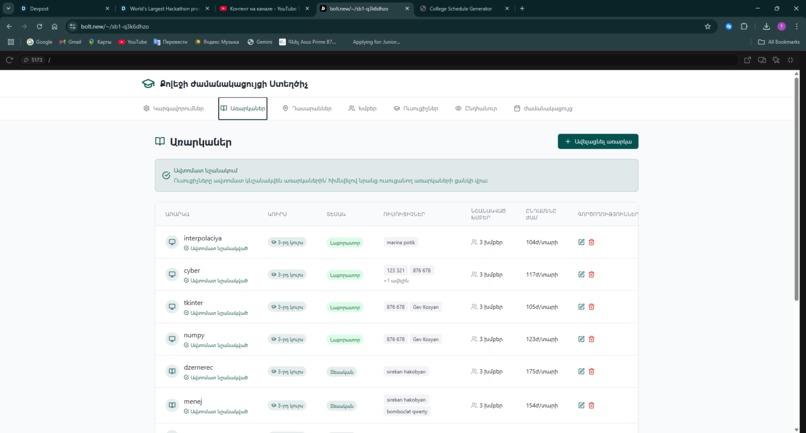Open the browser home page icon
The image size is (806, 433).
coord(54,26)
